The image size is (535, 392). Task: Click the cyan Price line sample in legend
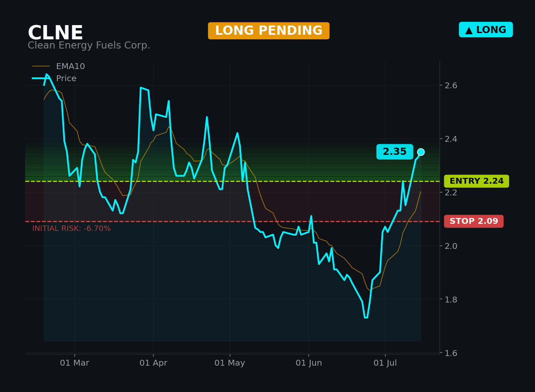tap(41, 79)
